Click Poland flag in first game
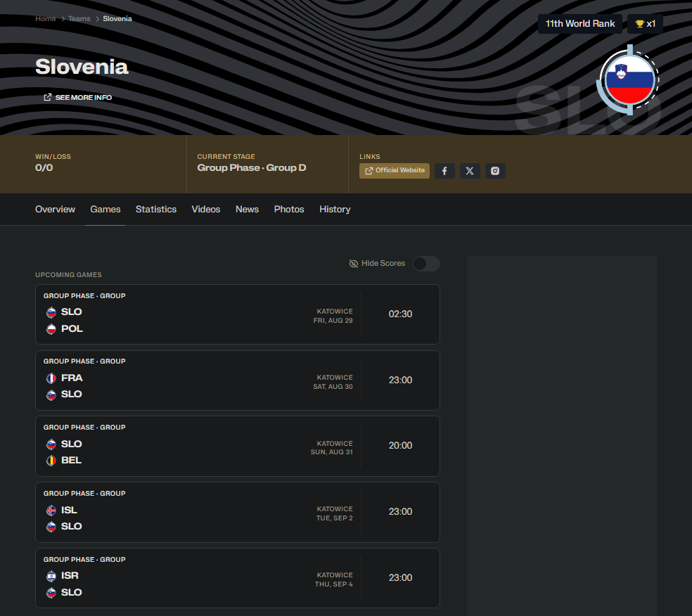The height and width of the screenshot is (616, 692). 51,329
